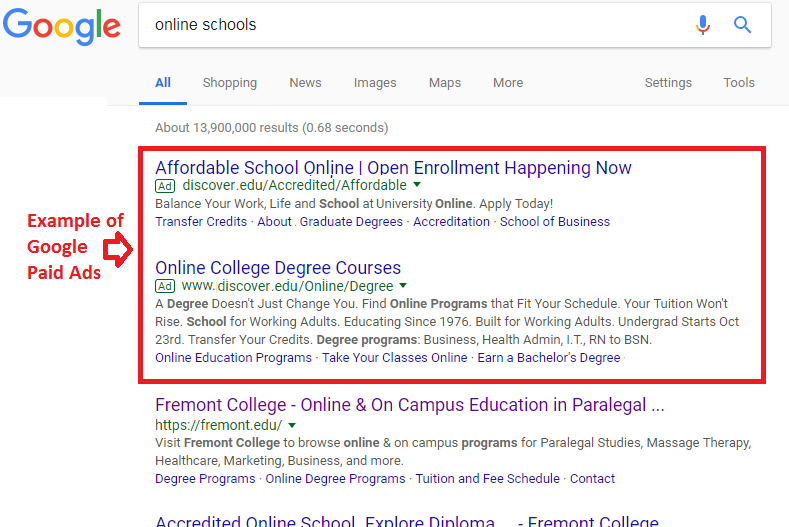The height and width of the screenshot is (527, 789).
Task: Start voice search with microphone icon
Action: [x=702, y=25]
